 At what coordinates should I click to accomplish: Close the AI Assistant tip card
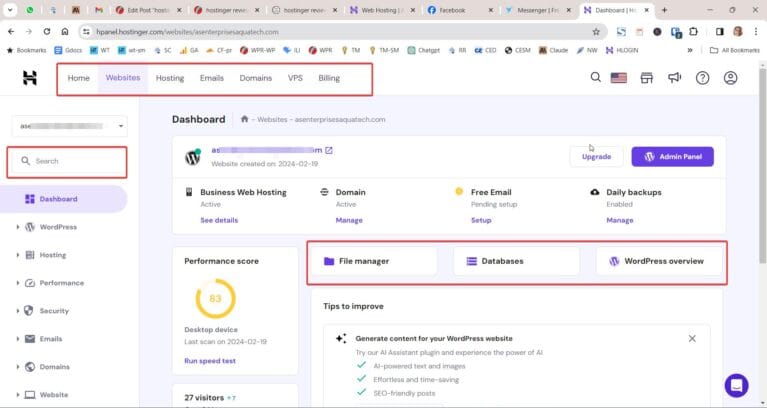(x=692, y=339)
